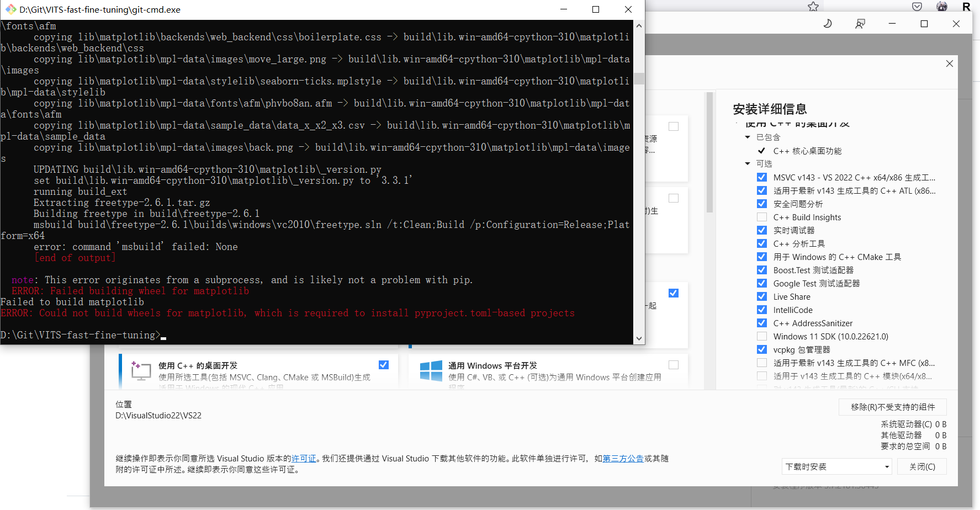Open the browser profile avatar icon

pyautogui.click(x=941, y=6)
